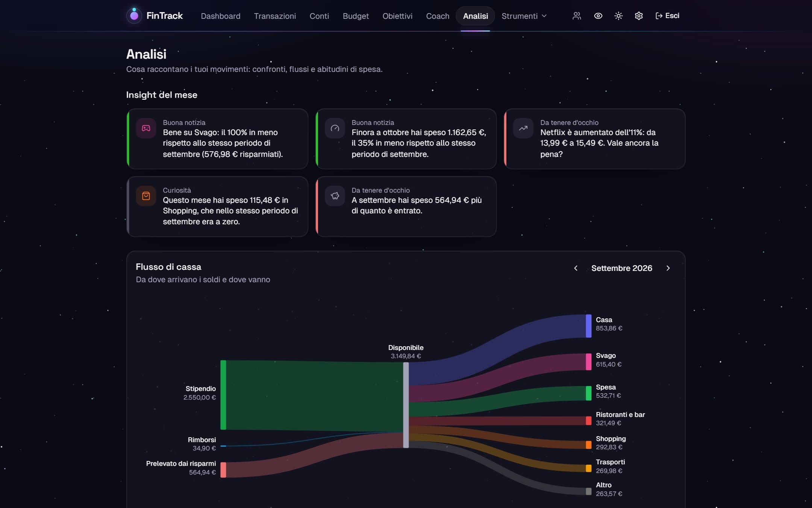Click the FinTrack logo icon

(134, 15)
